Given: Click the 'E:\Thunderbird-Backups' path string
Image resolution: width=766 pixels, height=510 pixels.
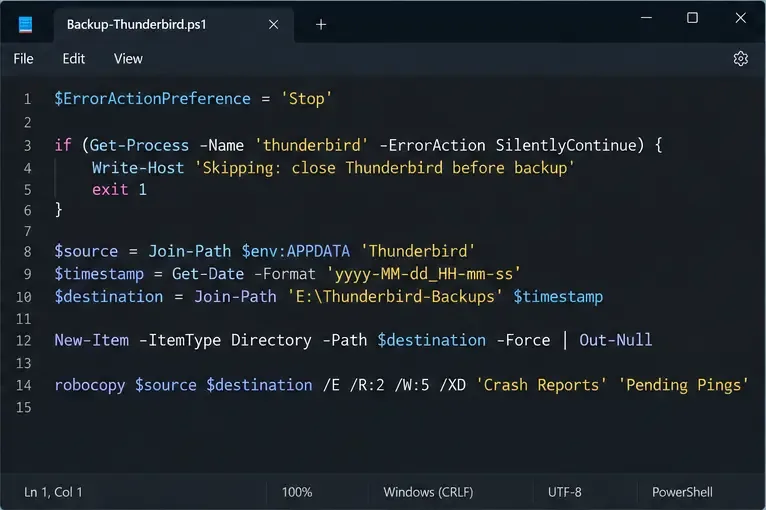Looking at the screenshot, I should coord(395,297).
